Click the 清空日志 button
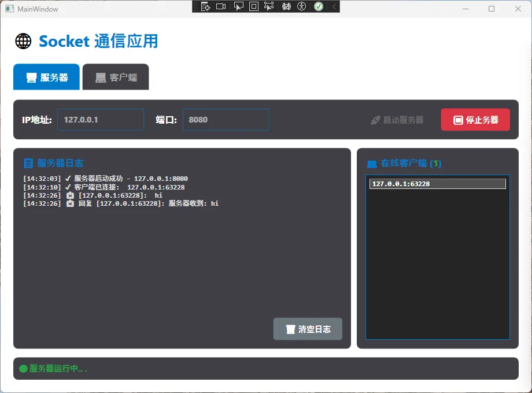Viewport: 532px width, 393px height. click(308, 329)
